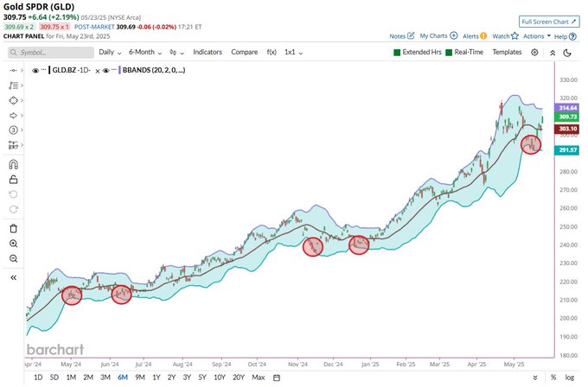Zoom in on the chart
Screen dimensions: 588x387
(x=14, y=244)
